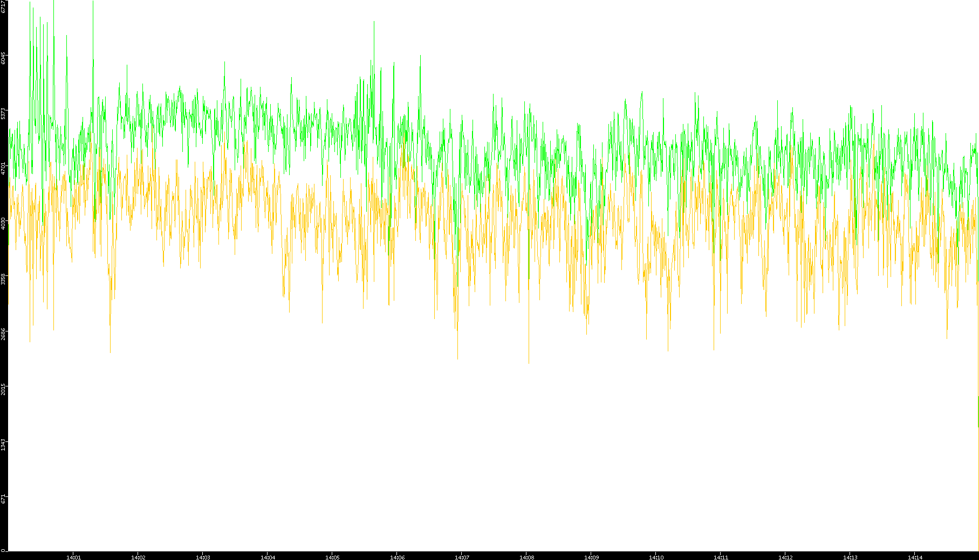Click the 2015 y-axis label

tap(4, 389)
